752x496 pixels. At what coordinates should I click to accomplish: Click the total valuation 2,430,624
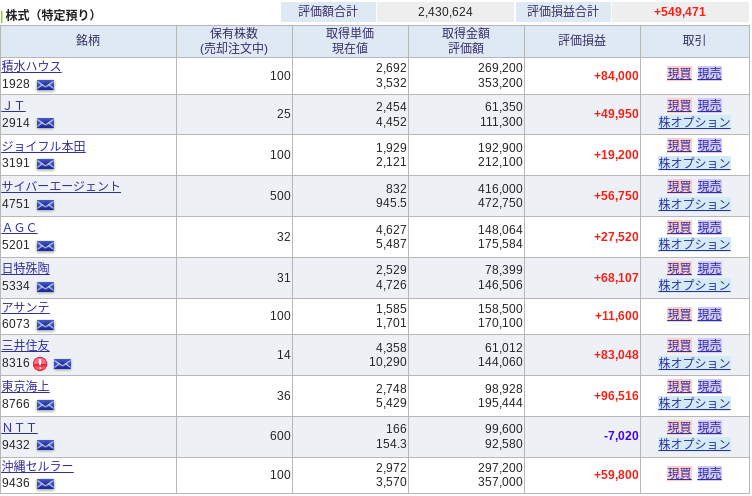[445, 12]
